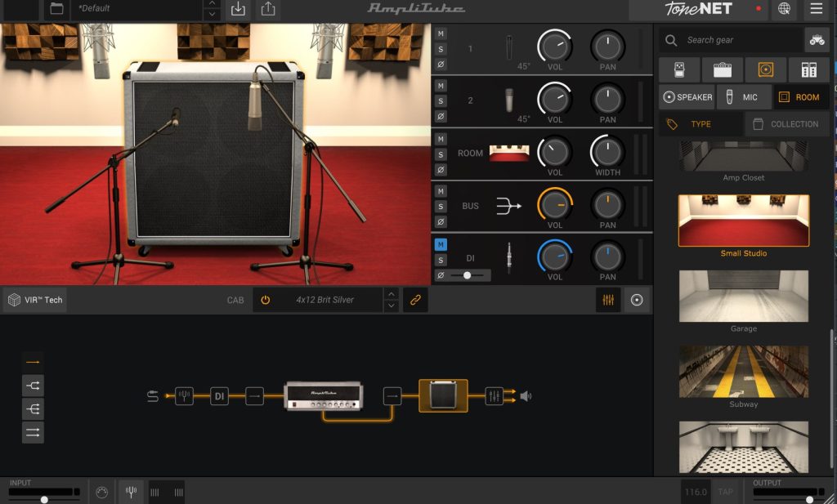Solo the ROOM channel

tap(441, 154)
